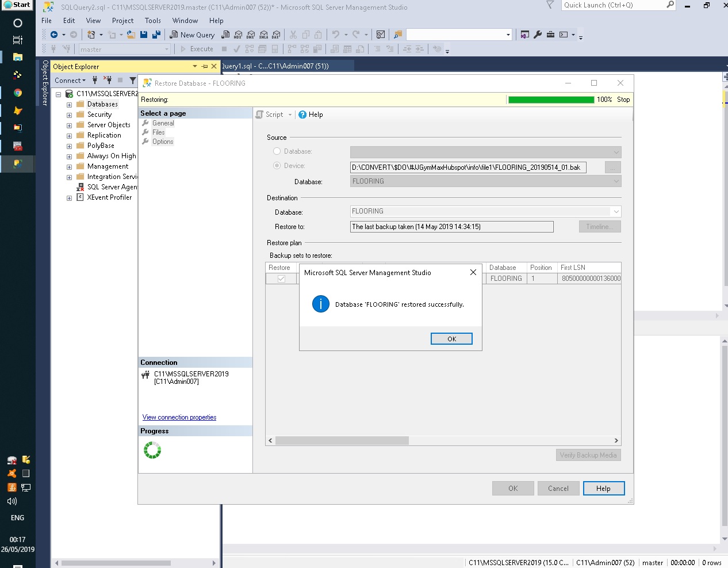
Task: Click the Windows Start button
Action: (17, 5)
